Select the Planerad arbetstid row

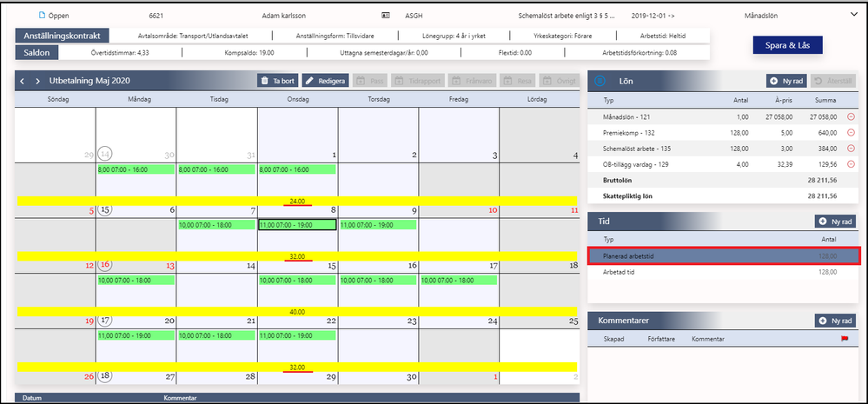click(723, 255)
